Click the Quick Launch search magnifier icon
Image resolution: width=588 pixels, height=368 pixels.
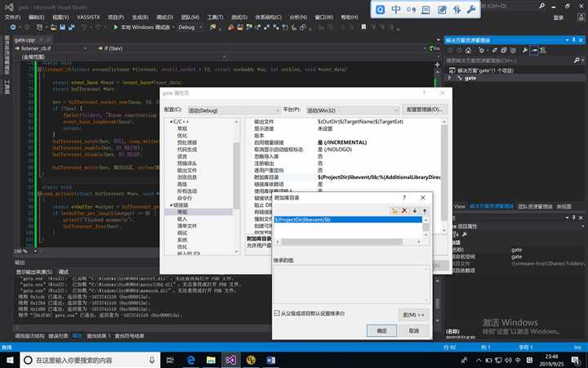[542, 6]
